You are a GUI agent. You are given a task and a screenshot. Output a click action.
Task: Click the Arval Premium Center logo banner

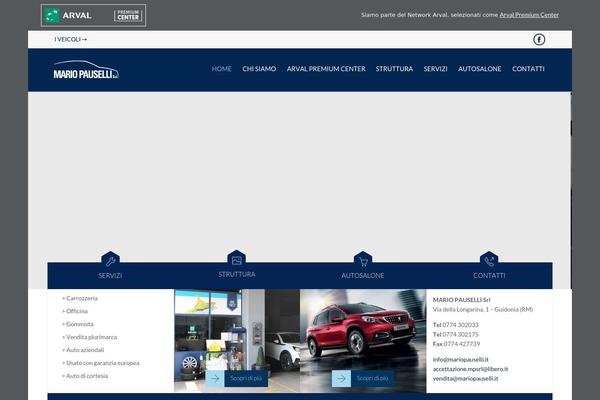pyautogui.click(x=93, y=15)
